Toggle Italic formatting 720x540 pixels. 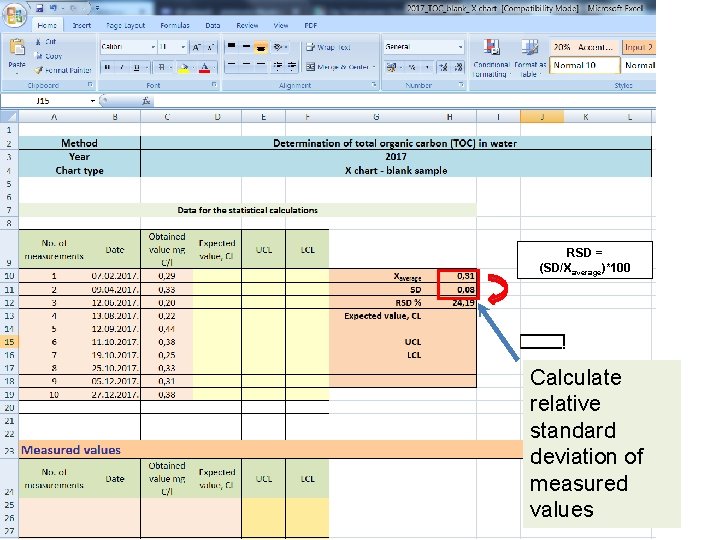pyautogui.click(x=122, y=68)
